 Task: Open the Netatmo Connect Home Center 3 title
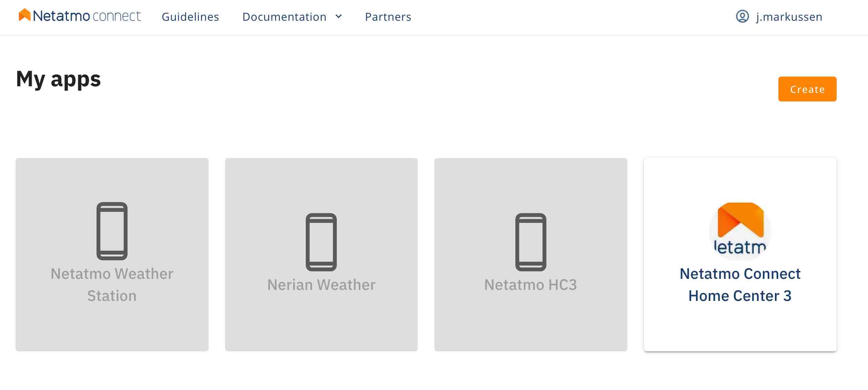pyautogui.click(x=740, y=285)
